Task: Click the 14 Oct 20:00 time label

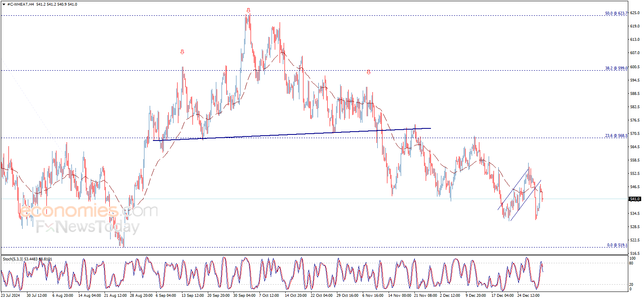Action: coord(296,296)
